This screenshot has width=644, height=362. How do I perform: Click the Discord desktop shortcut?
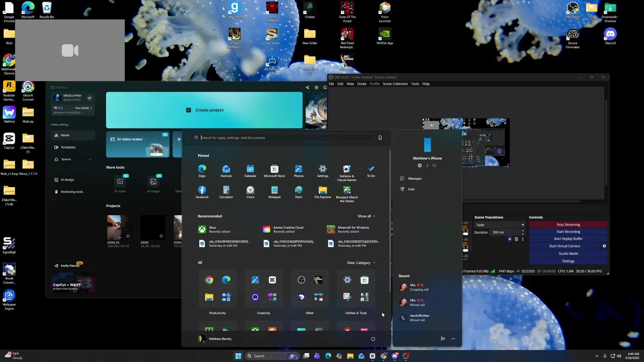coord(610,36)
